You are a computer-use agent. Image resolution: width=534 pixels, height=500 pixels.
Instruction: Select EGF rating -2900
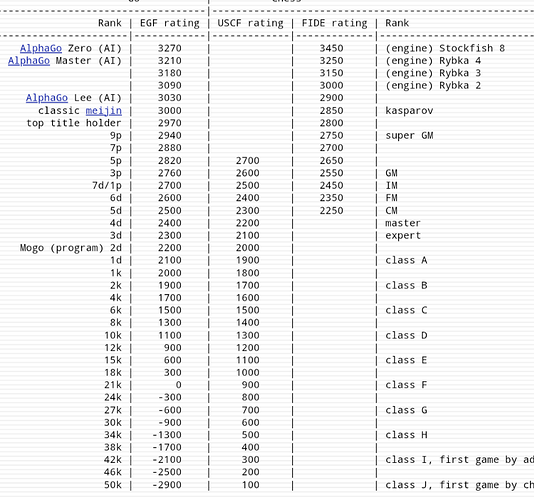click(167, 485)
